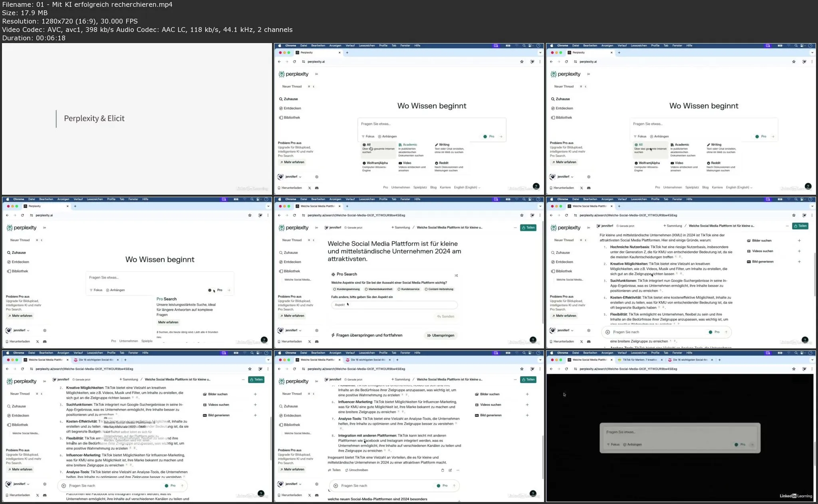Image resolution: width=818 pixels, height=504 pixels.
Task: Open the Chrome three-dot menu in the dark overlay frame
Action: click(x=812, y=369)
